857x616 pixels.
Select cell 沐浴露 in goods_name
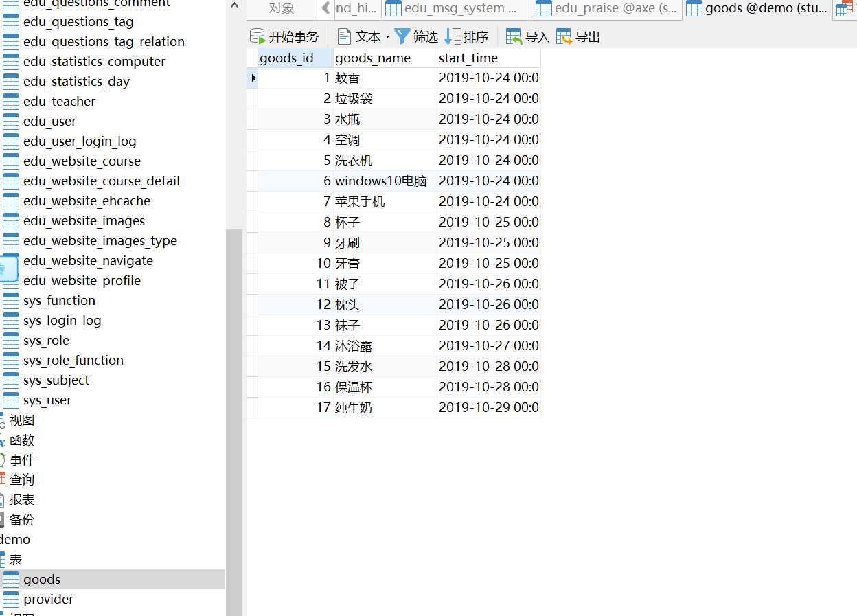pos(385,346)
